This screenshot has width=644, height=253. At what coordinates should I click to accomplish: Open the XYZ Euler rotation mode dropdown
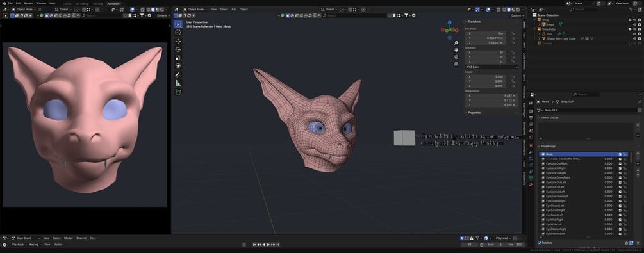(x=491, y=67)
